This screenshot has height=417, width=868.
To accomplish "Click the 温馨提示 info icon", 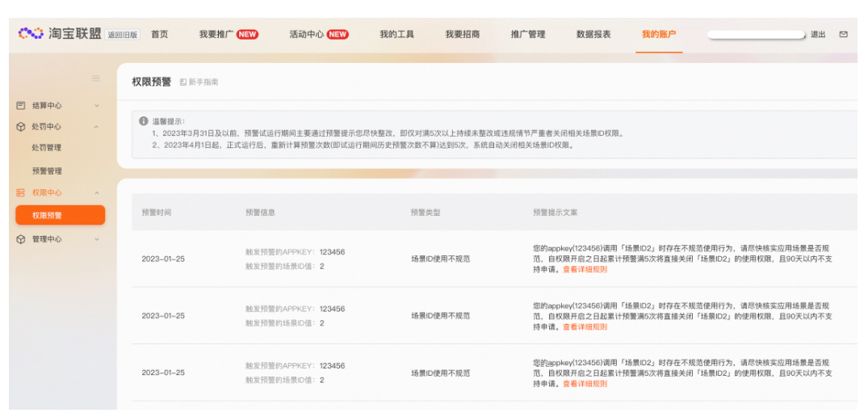I will coord(144,120).
